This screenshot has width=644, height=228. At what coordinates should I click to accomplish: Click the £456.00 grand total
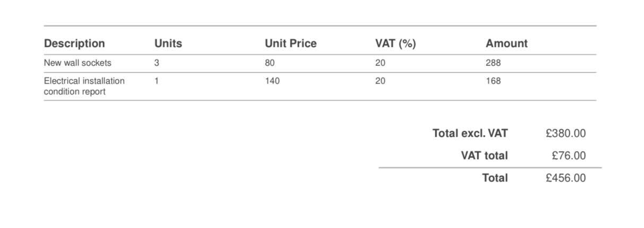pos(565,178)
